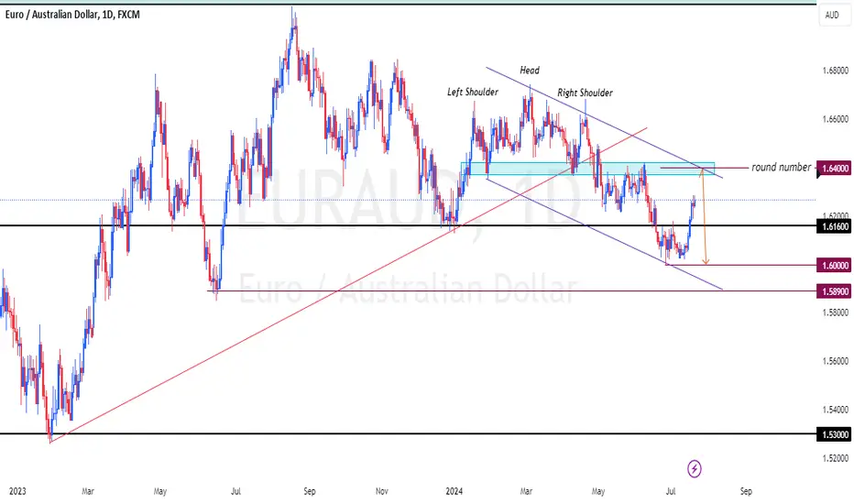The height and width of the screenshot is (504, 854).
Task: Click the 2023 date axis label
Action: pos(17,491)
